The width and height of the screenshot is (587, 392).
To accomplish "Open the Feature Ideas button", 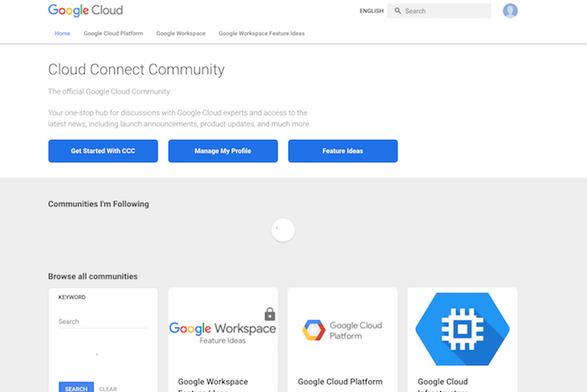I will click(x=342, y=151).
